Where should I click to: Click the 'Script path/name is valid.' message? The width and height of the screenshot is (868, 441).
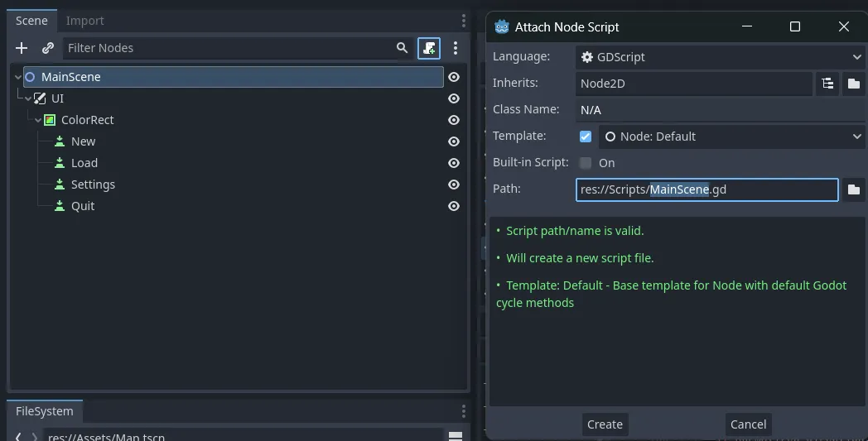(x=575, y=231)
